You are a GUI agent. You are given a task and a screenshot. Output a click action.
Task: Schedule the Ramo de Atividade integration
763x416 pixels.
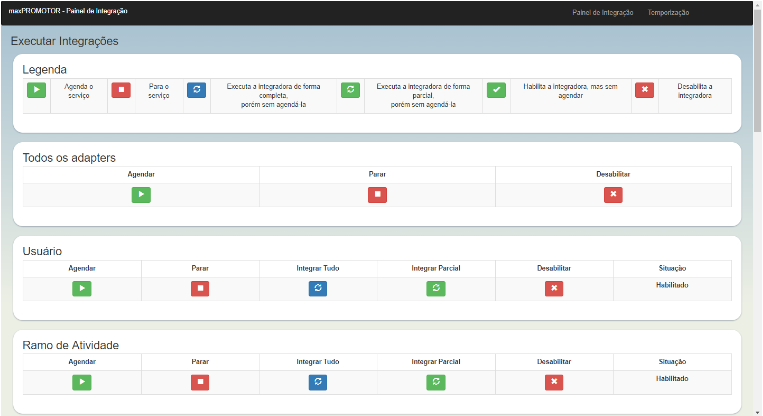point(82,382)
